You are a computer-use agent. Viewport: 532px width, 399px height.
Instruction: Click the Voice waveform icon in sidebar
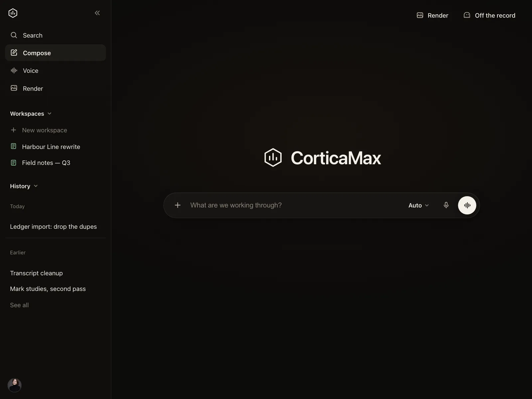(14, 70)
